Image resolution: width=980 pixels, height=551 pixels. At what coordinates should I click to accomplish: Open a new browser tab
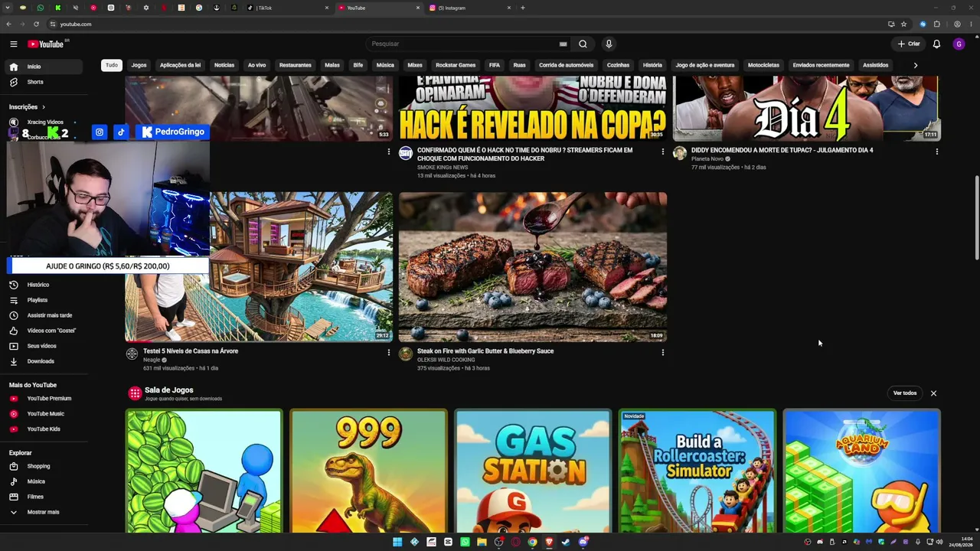(x=523, y=8)
